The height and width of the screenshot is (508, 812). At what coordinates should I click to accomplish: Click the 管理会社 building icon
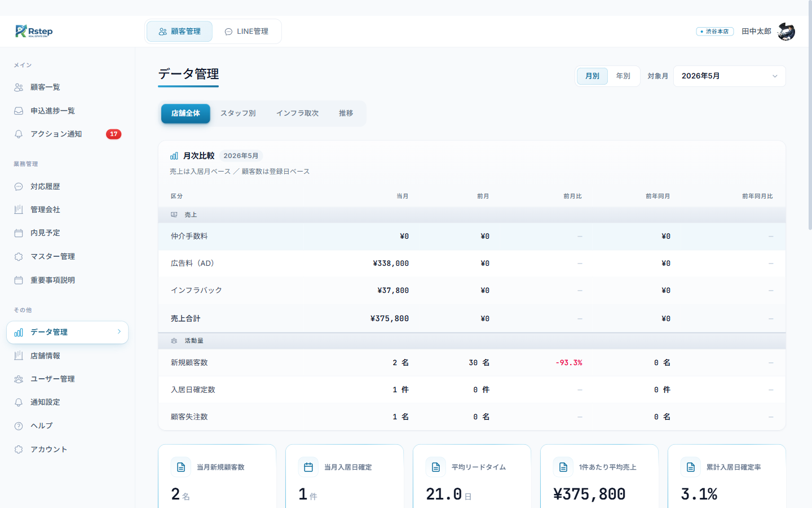19,209
